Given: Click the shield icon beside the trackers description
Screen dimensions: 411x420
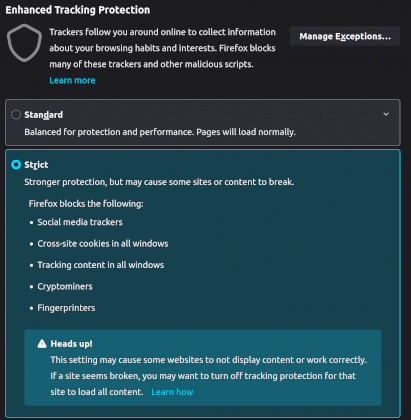Looking at the screenshot, I should (x=24, y=43).
